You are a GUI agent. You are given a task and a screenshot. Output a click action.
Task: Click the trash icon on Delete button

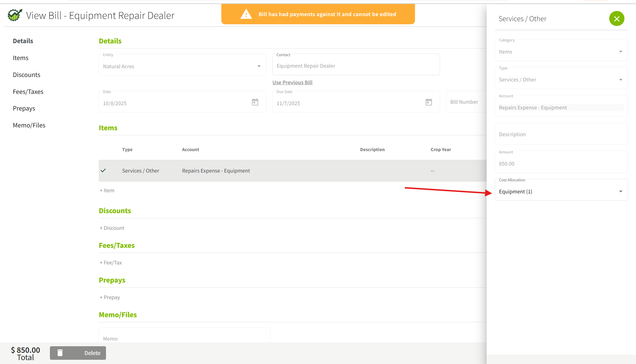tap(60, 353)
